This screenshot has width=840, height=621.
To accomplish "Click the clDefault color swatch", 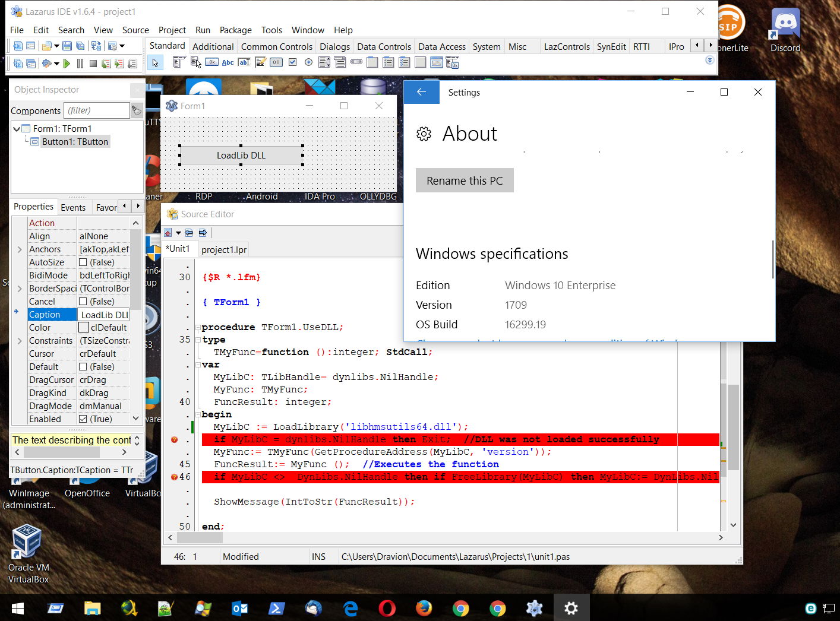I will pyautogui.click(x=84, y=328).
